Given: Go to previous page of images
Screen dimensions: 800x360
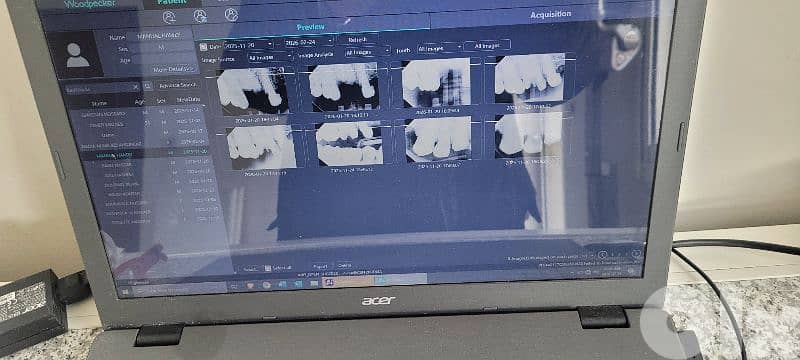Looking at the screenshot, I should click(603, 254).
